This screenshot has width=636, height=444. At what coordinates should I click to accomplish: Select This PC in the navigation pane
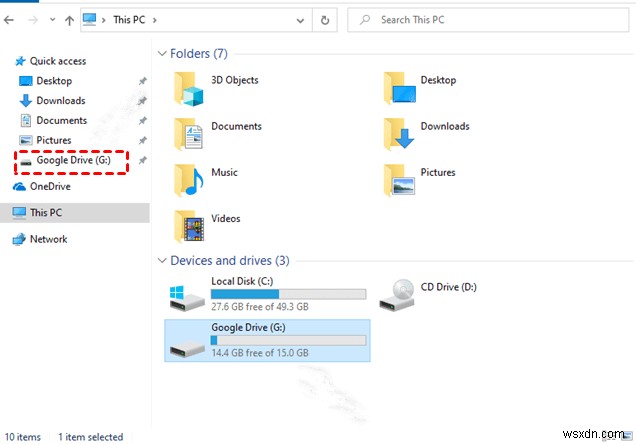click(x=75, y=212)
